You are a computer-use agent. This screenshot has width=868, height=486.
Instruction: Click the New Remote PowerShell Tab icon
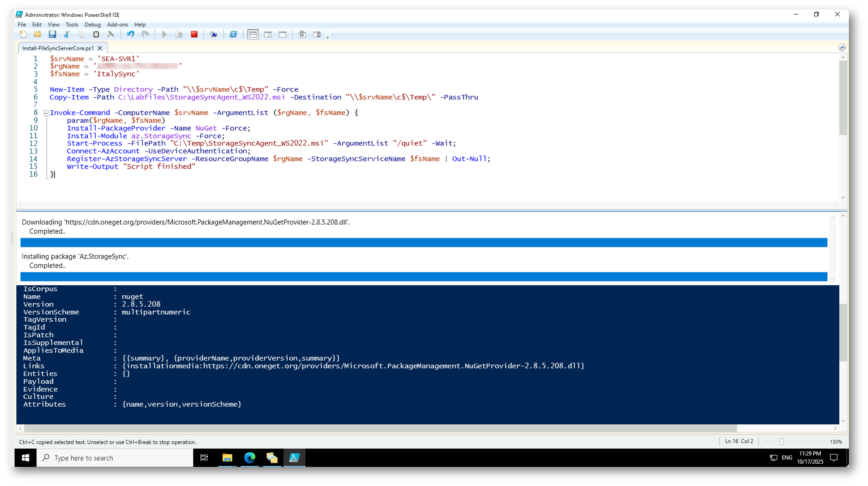(213, 35)
